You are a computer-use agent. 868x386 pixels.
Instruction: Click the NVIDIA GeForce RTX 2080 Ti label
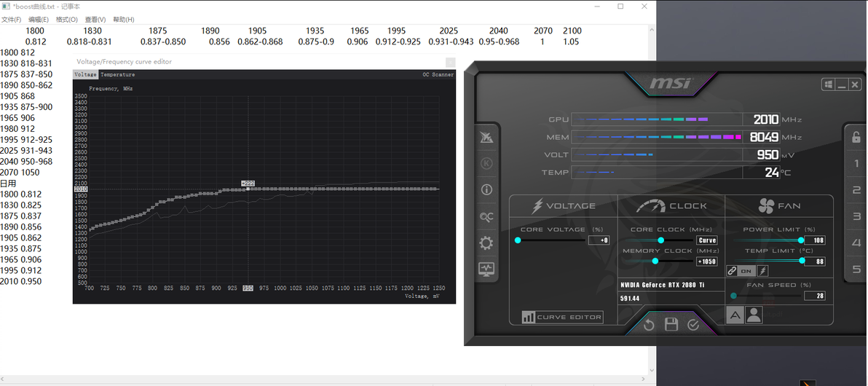(664, 285)
